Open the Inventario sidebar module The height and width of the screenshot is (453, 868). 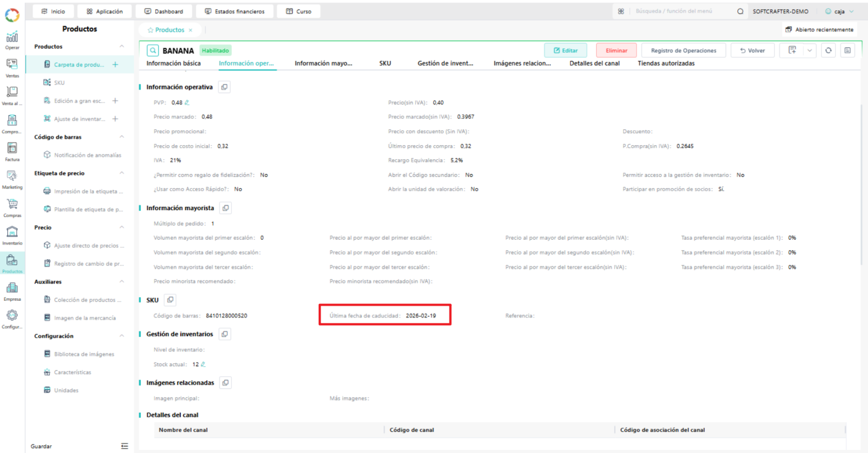point(12,235)
